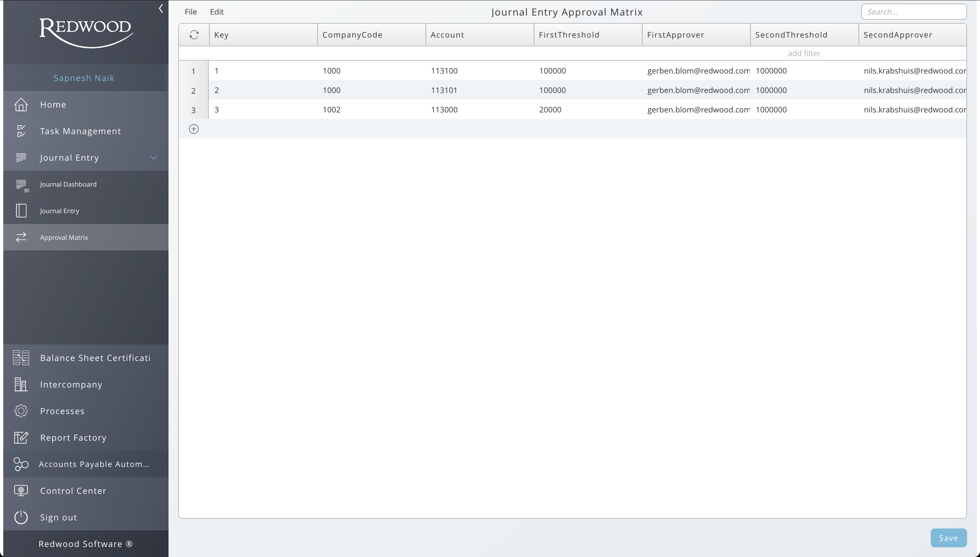The image size is (980, 557).
Task: Click the Approval Matrix arrows icon
Action: coord(21,237)
